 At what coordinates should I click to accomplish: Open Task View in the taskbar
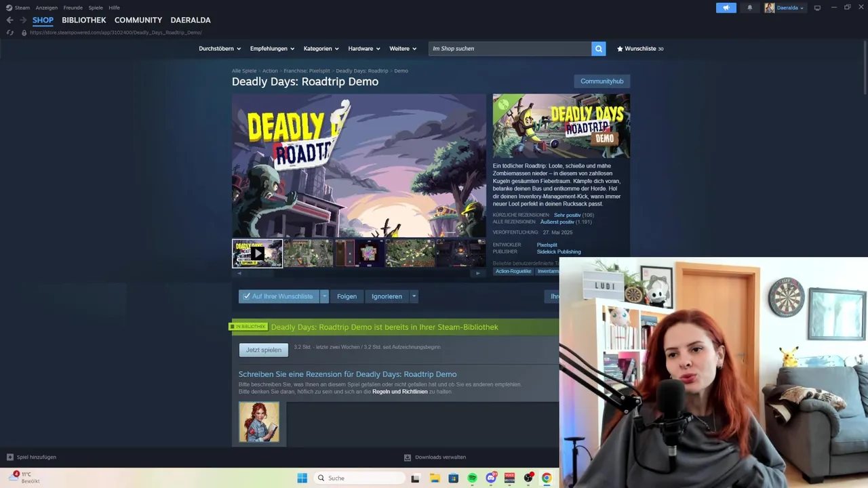tap(416, 478)
